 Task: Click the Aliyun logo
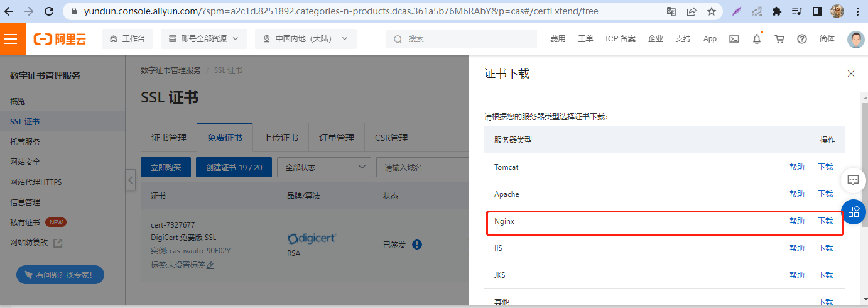(x=60, y=39)
